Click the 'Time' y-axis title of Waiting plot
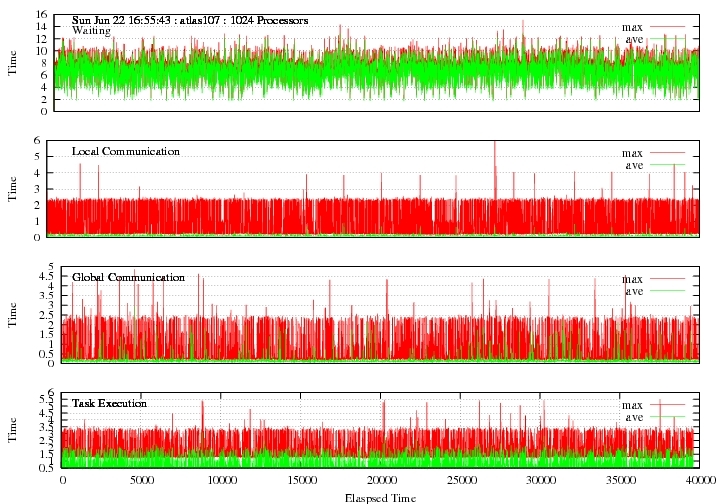This screenshot has width=720, height=504. coord(12,63)
